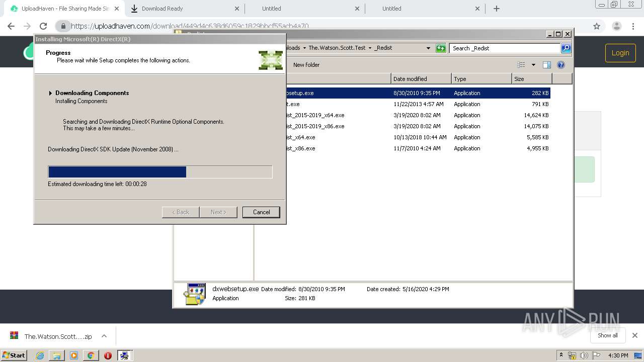
Task: Open Windows Media Player from taskbar
Action: (x=74, y=355)
